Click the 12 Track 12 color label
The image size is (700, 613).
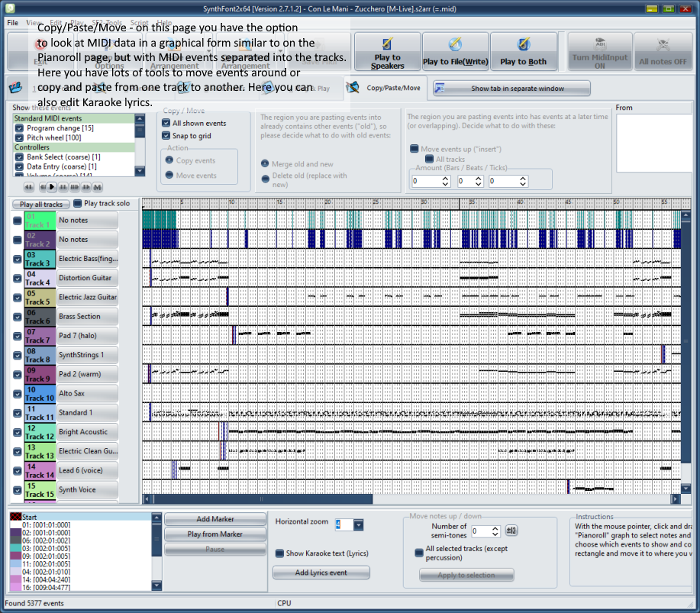point(40,432)
